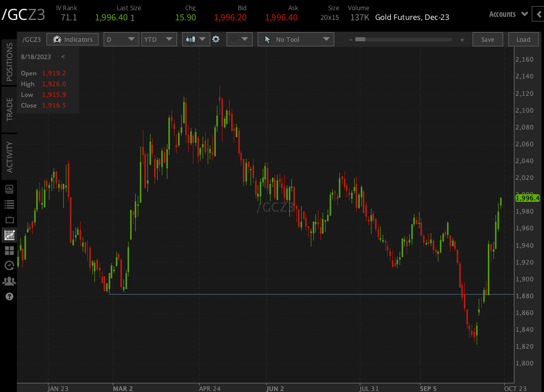Screen dimensions: 544x392
Task: Click the High value 1,926.0
Action: pyautogui.click(x=54, y=84)
